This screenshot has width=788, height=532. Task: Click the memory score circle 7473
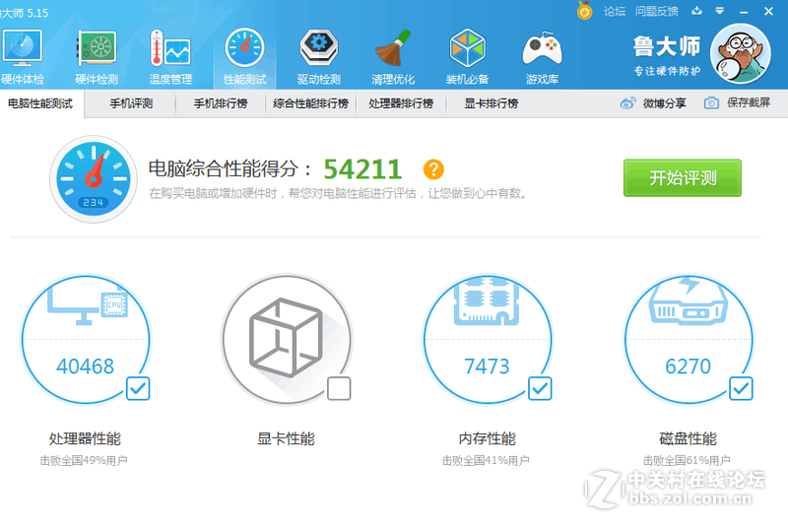[x=488, y=340]
